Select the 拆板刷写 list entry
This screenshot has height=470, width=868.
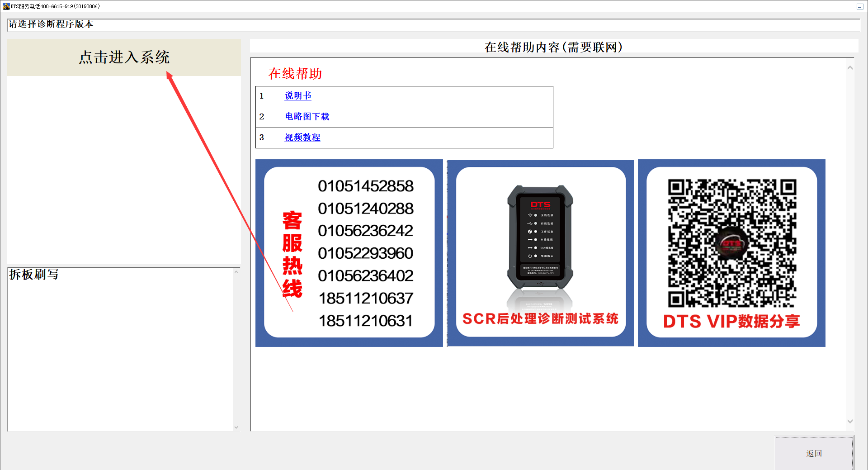coord(34,275)
